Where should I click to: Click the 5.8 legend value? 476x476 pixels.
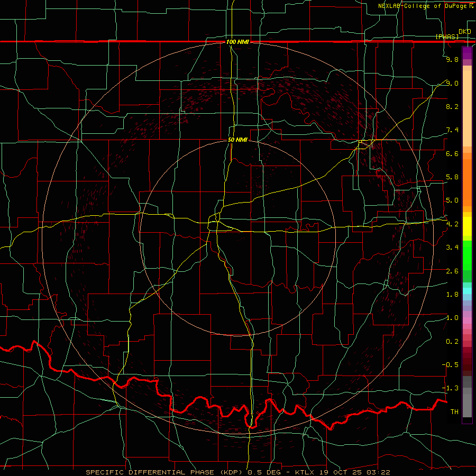[452, 177]
